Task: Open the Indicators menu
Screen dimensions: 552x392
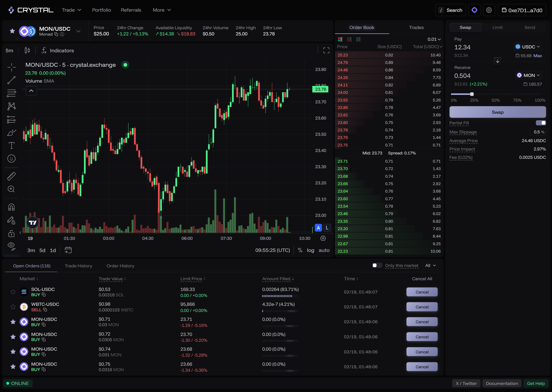Action: click(58, 50)
